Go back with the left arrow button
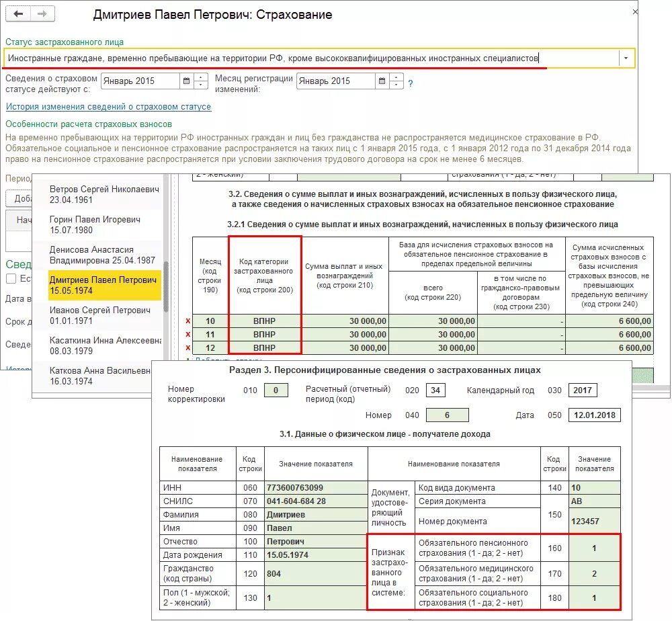 pyautogui.click(x=18, y=13)
